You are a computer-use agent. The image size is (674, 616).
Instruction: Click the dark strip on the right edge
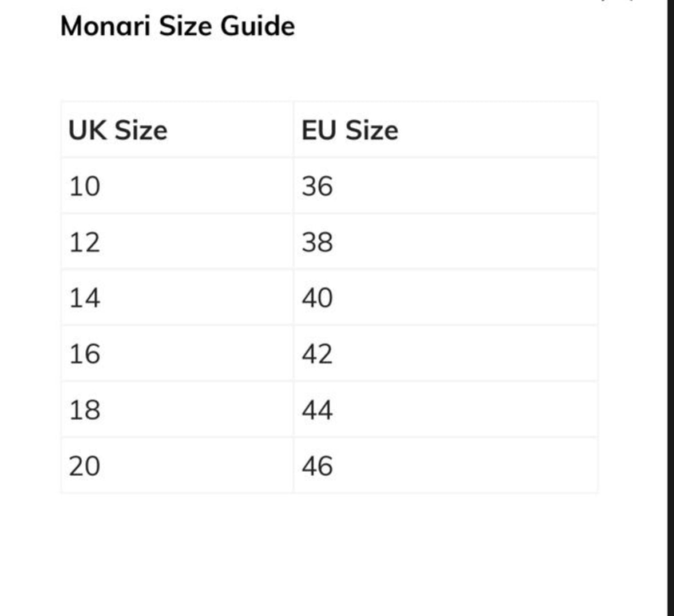point(670,309)
